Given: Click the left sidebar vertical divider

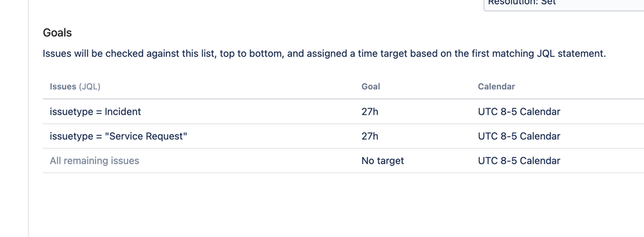Looking at the screenshot, I should click(28, 118).
